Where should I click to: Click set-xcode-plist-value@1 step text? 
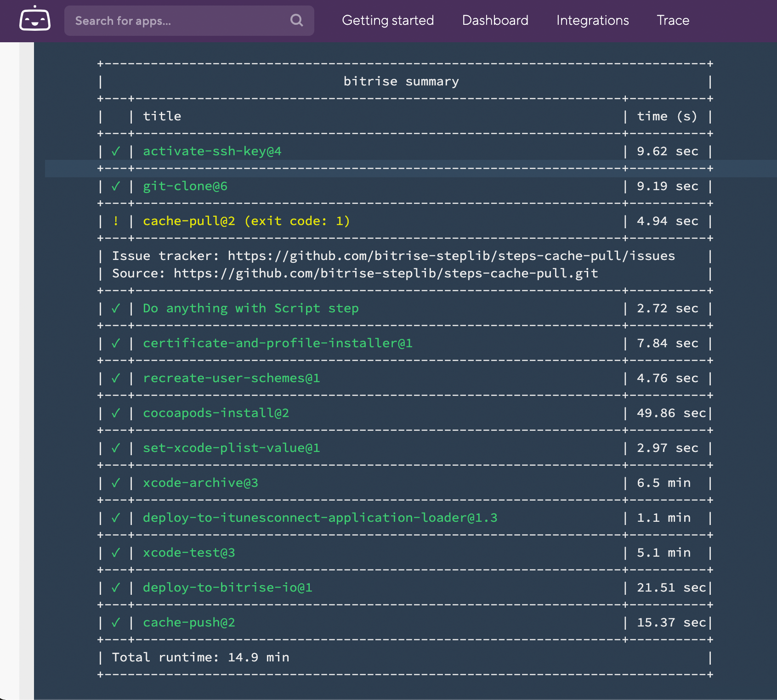pos(231,448)
